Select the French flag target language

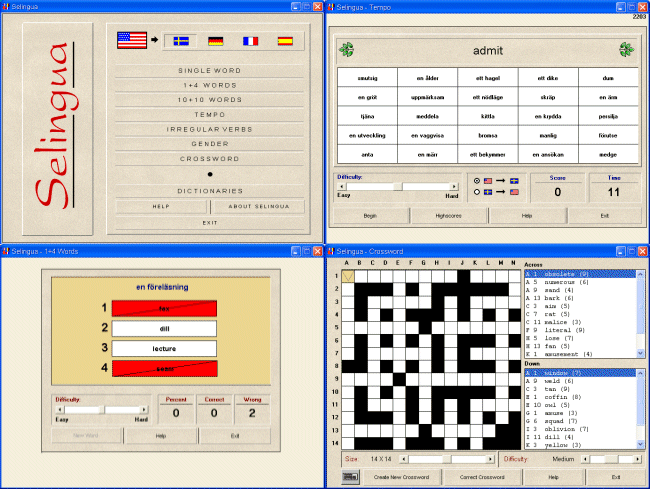(250, 41)
